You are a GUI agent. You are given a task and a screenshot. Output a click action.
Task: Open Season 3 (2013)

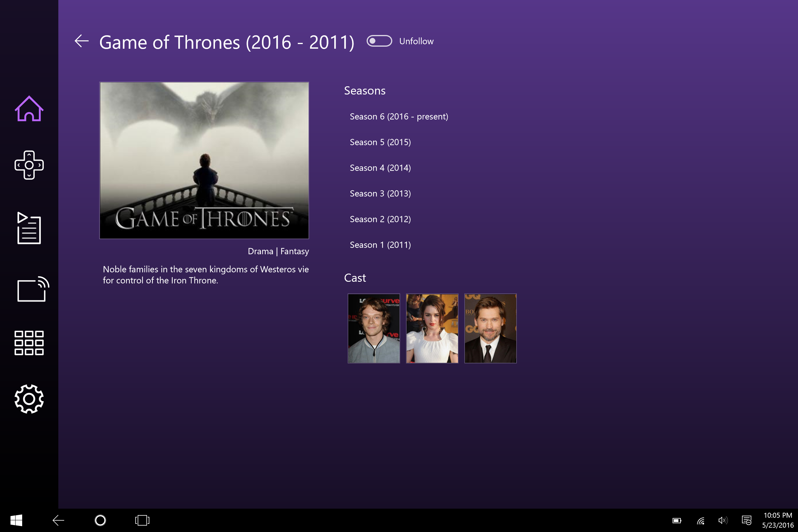click(380, 193)
